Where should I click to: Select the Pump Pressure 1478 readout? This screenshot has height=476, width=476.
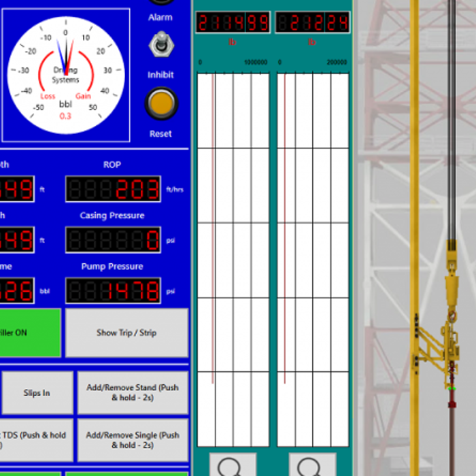click(x=114, y=290)
